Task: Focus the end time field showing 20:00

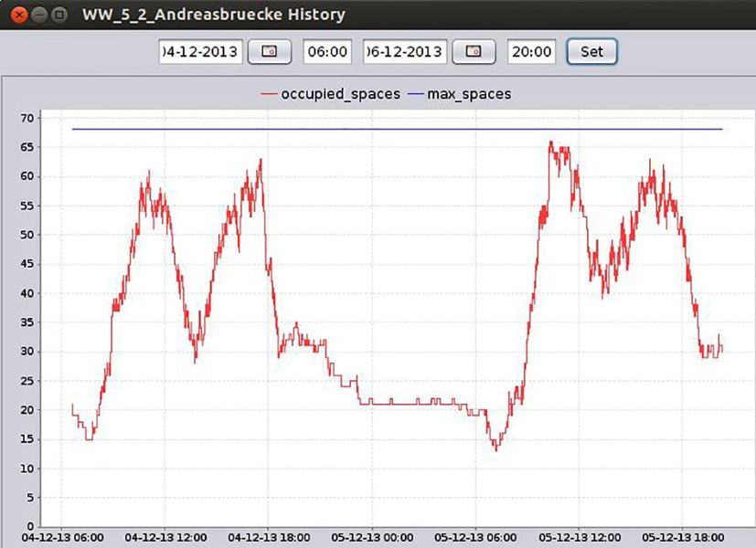Action: click(x=531, y=52)
